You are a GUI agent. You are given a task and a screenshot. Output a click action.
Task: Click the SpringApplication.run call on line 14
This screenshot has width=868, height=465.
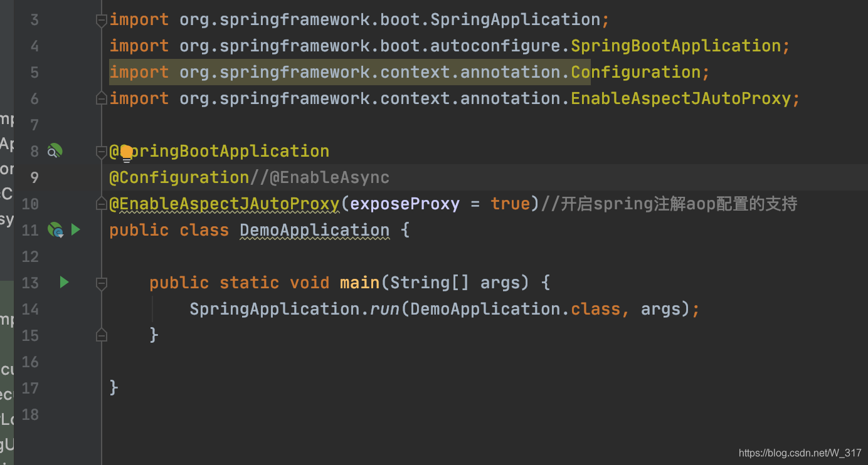click(314, 308)
